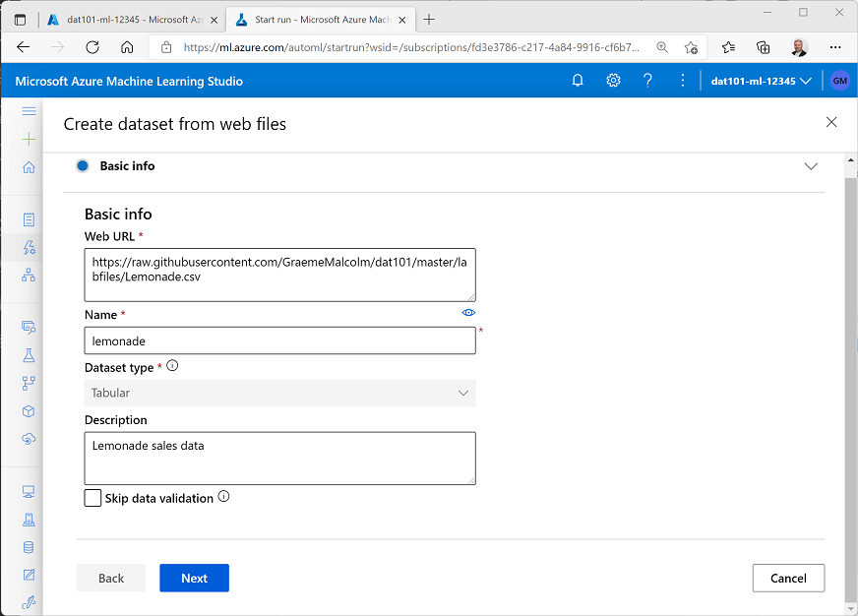Open Automated ML from the left sidebar
Viewport: 858px width, 616px height.
tap(29, 248)
